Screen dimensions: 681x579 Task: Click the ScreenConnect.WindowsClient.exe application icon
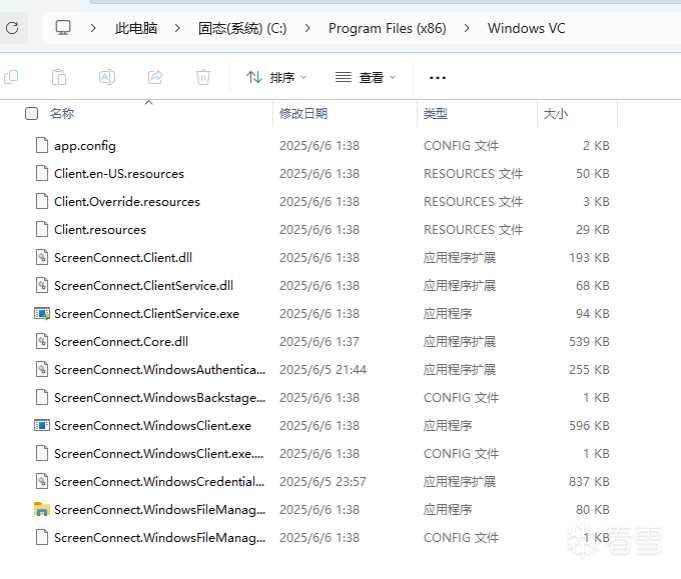click(x=42, y=426)
